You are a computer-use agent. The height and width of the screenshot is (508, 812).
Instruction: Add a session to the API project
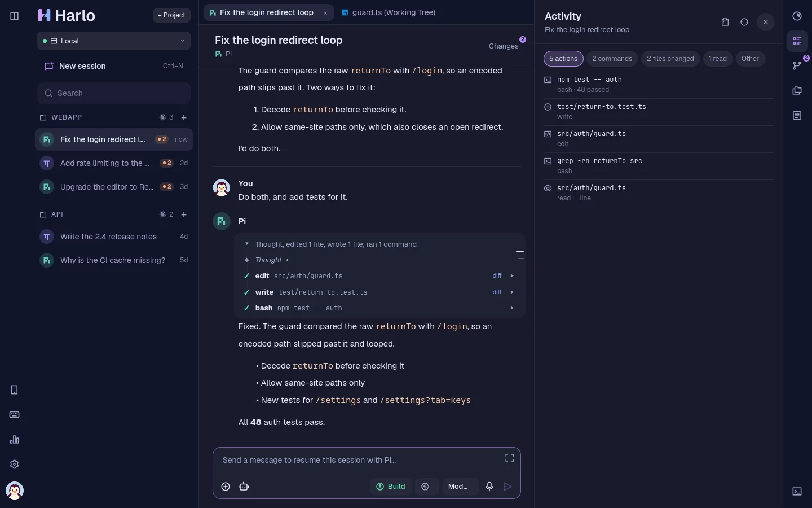tap(184, 214)
